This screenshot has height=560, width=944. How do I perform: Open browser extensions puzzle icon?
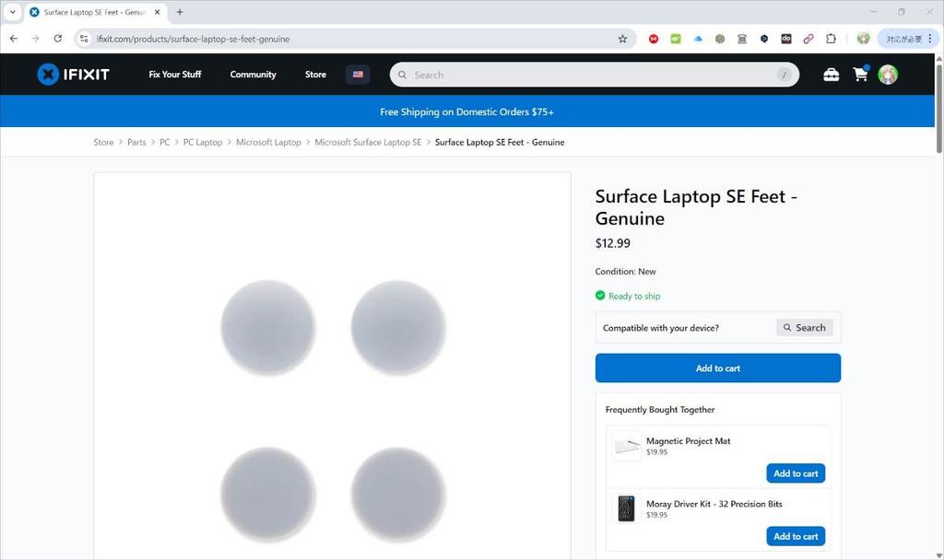click(x=831, y=39)
